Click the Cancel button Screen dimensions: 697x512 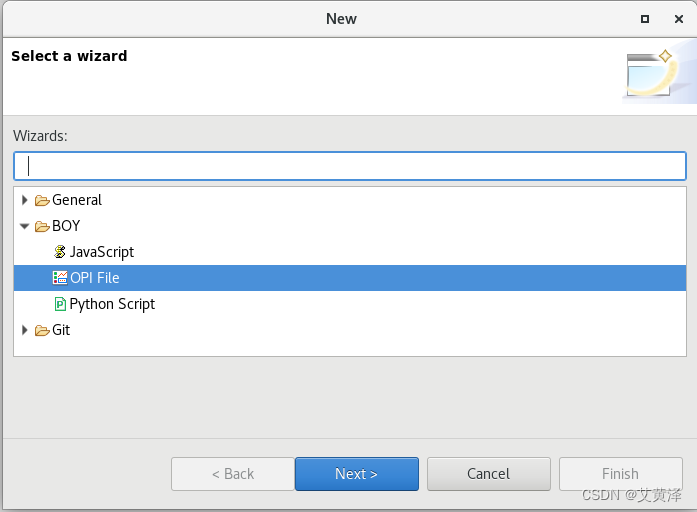coord(489,474)
